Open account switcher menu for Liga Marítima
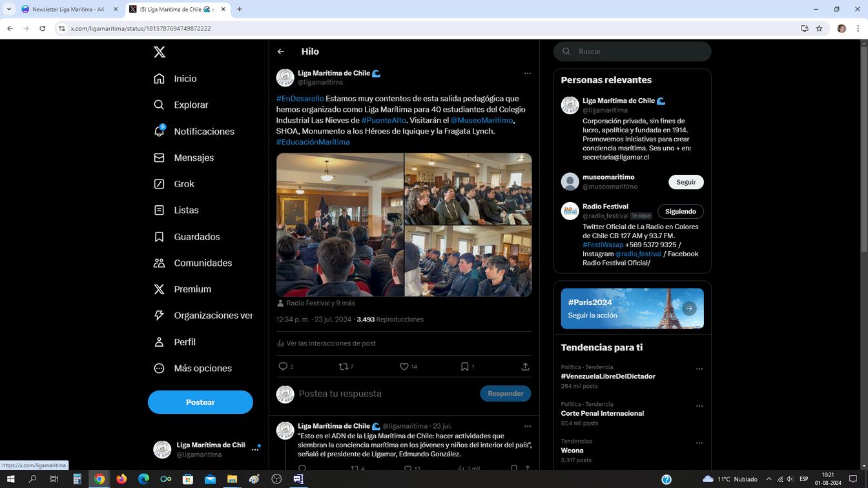The image size is (868, 488). coord(255,450)
